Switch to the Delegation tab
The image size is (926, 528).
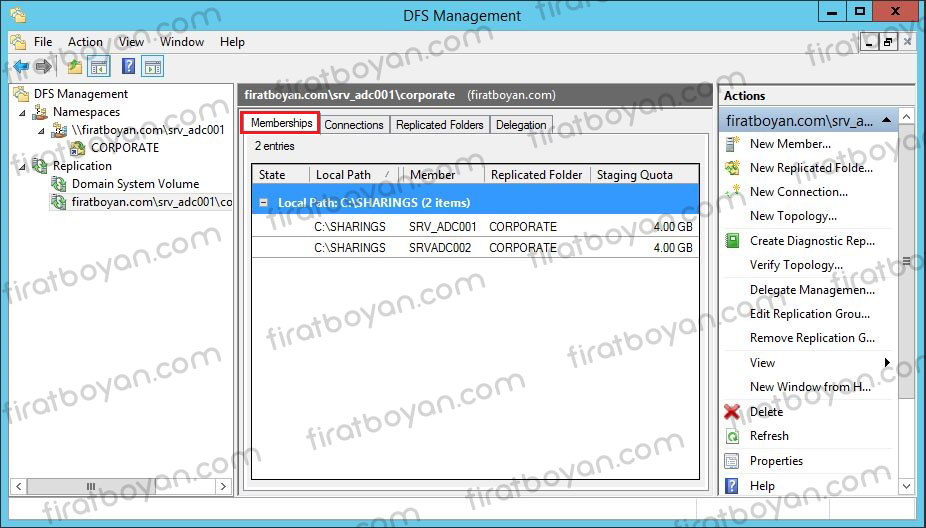[521, 125]
